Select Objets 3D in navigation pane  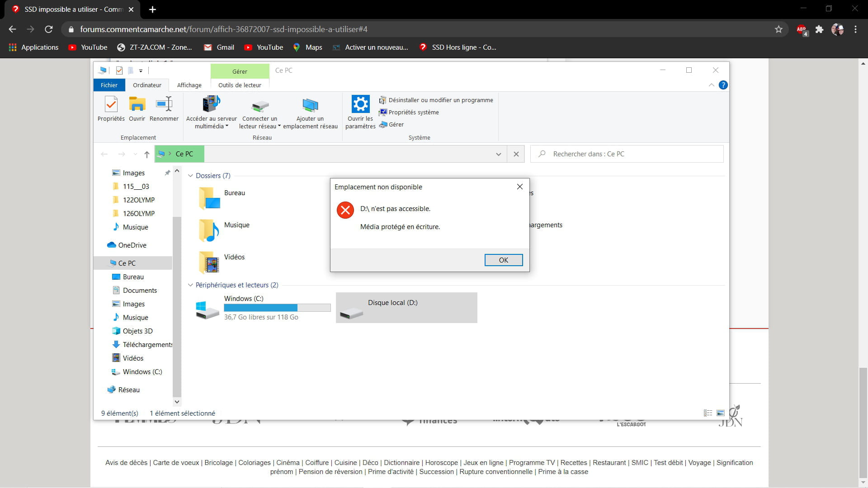click(x=137, y=331)
